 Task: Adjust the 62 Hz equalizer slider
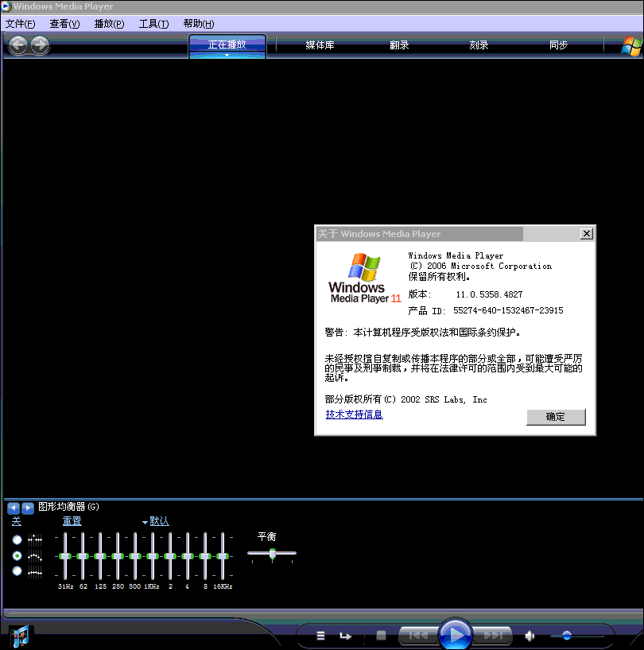coord(83,556)
